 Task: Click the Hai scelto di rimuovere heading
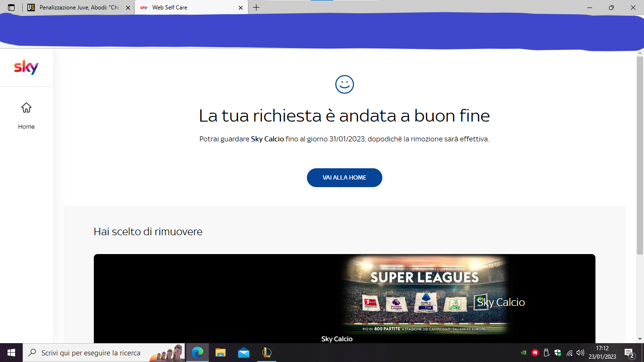(x=148, y=231)
